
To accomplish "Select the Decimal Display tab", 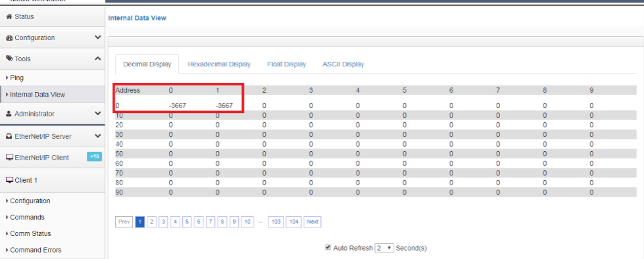I will point(147,64).
